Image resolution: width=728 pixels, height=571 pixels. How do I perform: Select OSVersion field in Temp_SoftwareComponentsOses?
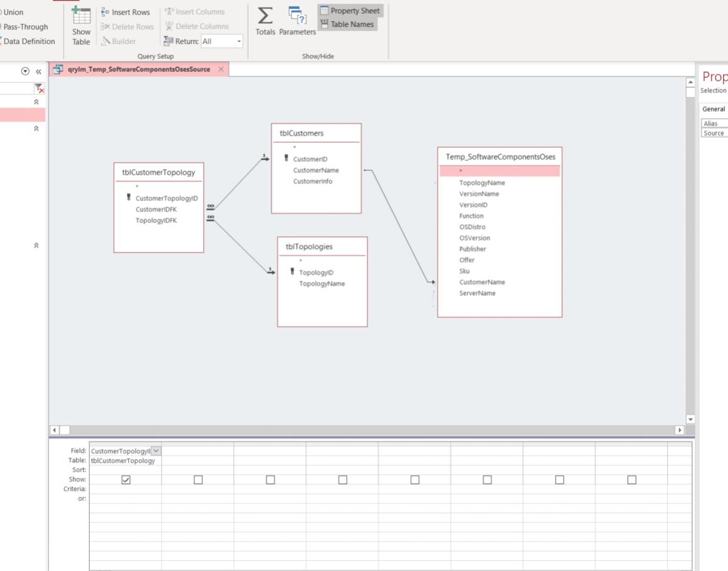474,238
